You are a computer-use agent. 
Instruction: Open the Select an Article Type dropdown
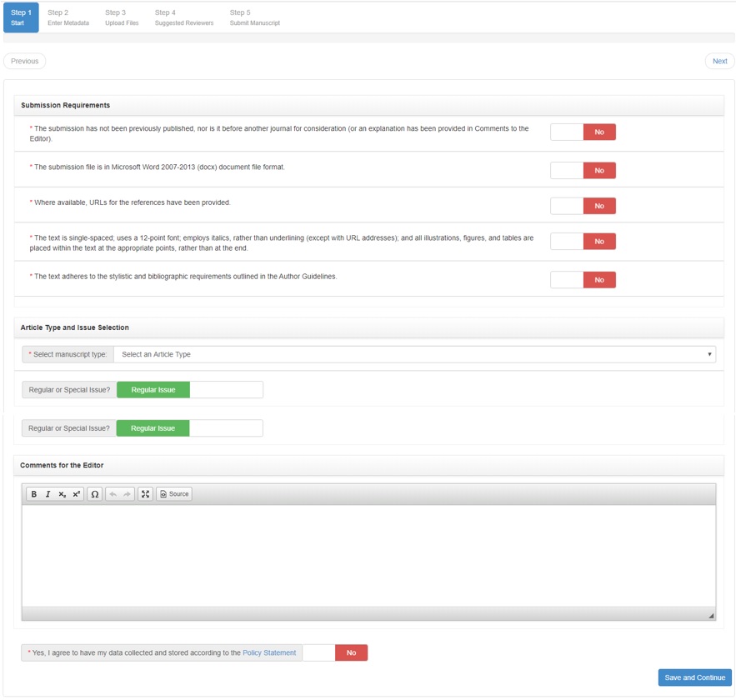coord(414,354)
